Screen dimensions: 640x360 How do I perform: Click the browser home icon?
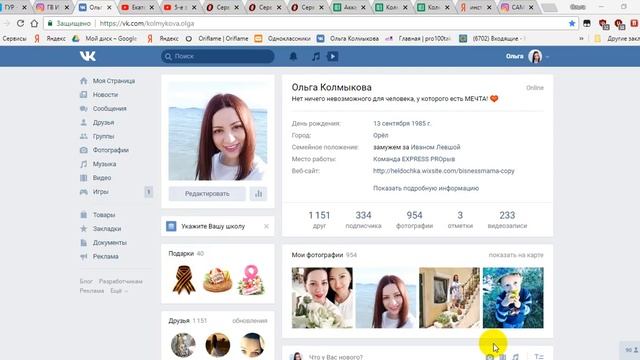tap(34, 23)
